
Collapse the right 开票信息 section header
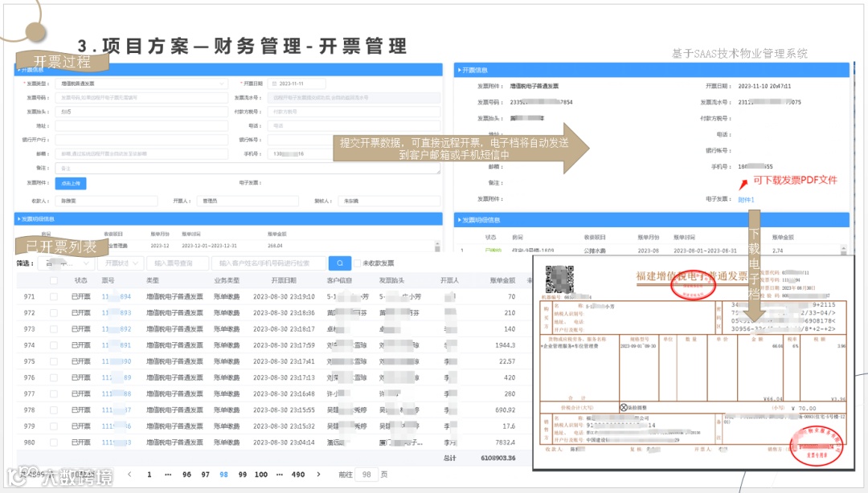pyautogui.click(x=652, y=71)
